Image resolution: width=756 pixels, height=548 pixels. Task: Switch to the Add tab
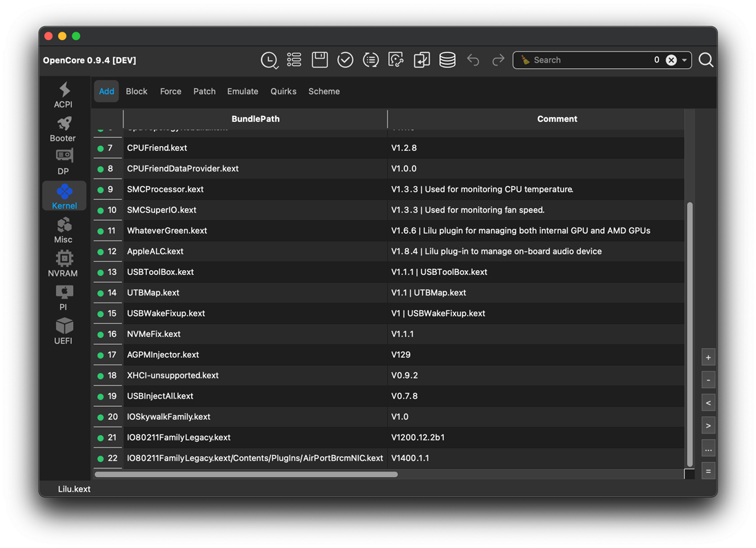tap(106, 91)
